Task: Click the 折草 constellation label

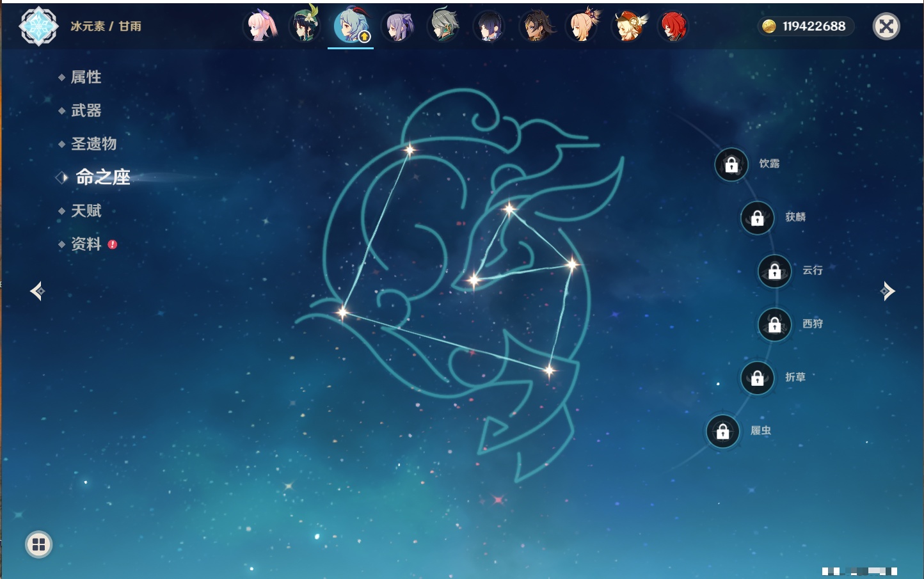Action: tap(795, 377)
